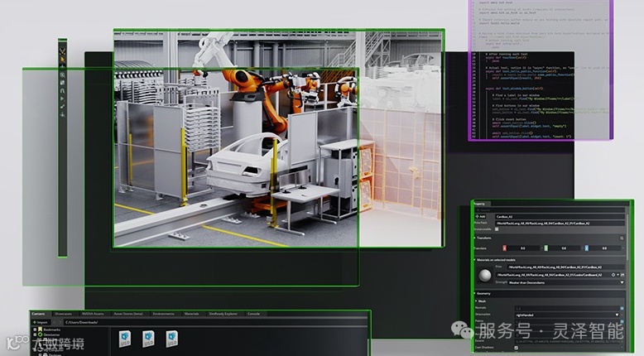Screen dimensions: 644x356
Task: Open the Strength dropdown Weaker than Descendants
Action: [x=565, y=282]
